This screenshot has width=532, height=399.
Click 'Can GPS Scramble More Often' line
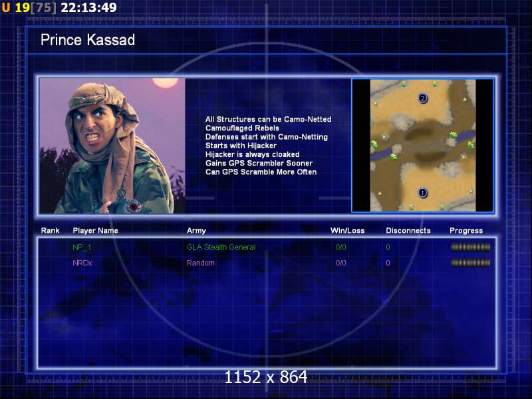261,172
